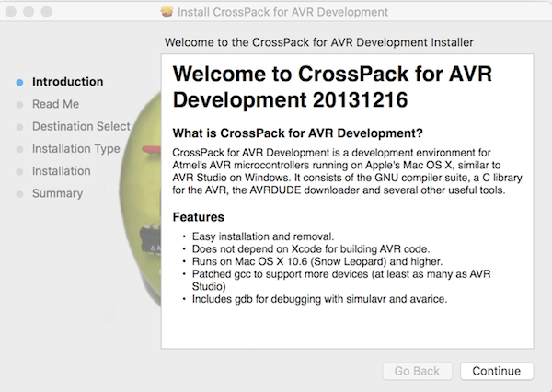Click the window zoom button
Screen dimensions: 552x392
coord(46,12)
